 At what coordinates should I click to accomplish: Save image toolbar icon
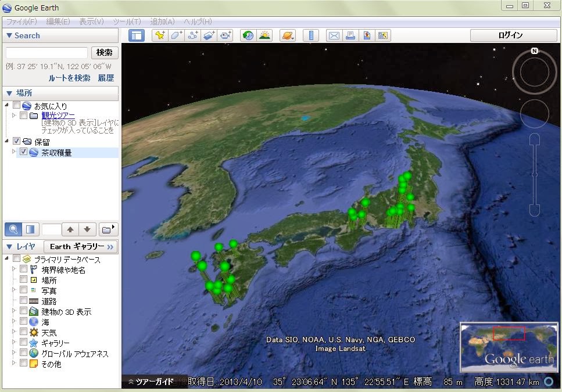pyautogui.click(x=367, y=35)
